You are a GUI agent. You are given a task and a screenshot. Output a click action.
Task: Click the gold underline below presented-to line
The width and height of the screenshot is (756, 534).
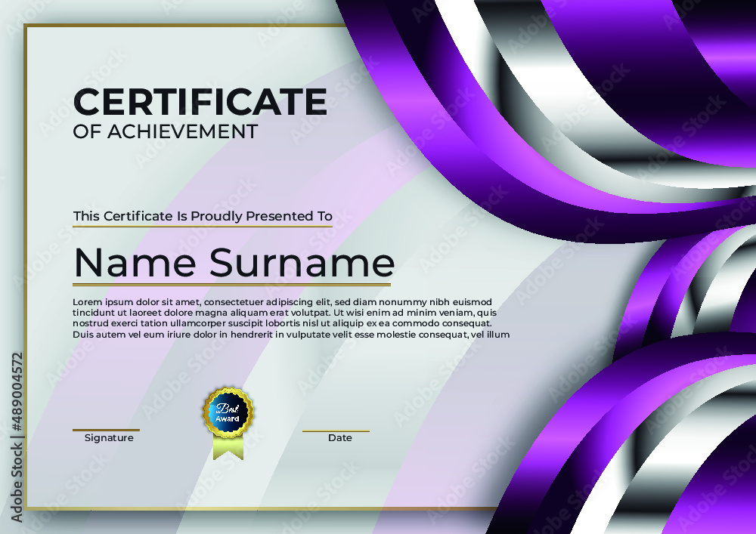click(203, 226)
